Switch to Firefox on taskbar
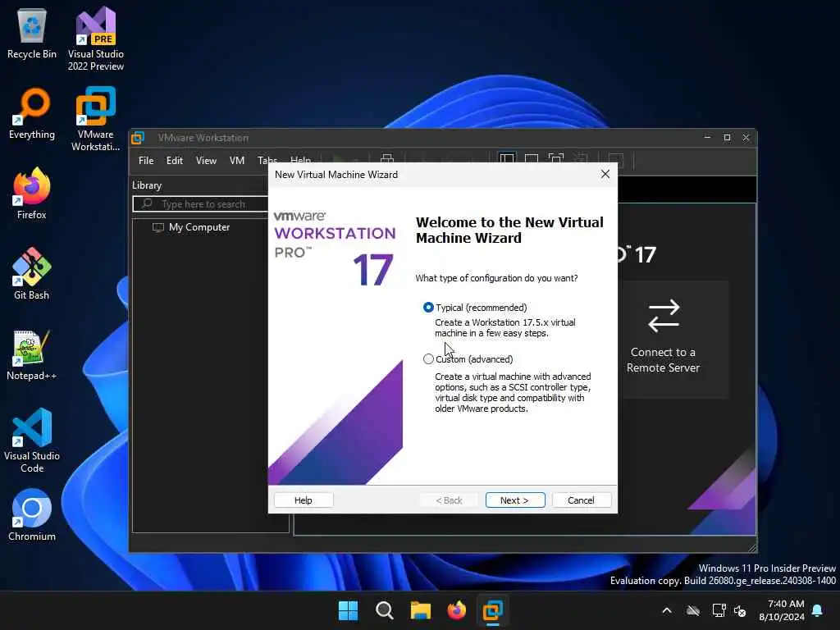This screenshot has height=630, width=840. click(456, 610)
